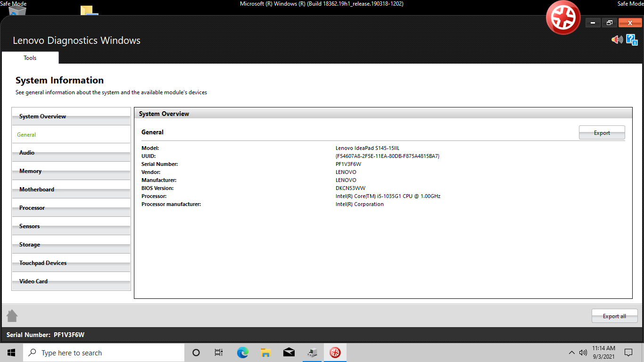Click the Export button in the General panel
This screenshot has width=644, height=362.
(x=602, y=133)
